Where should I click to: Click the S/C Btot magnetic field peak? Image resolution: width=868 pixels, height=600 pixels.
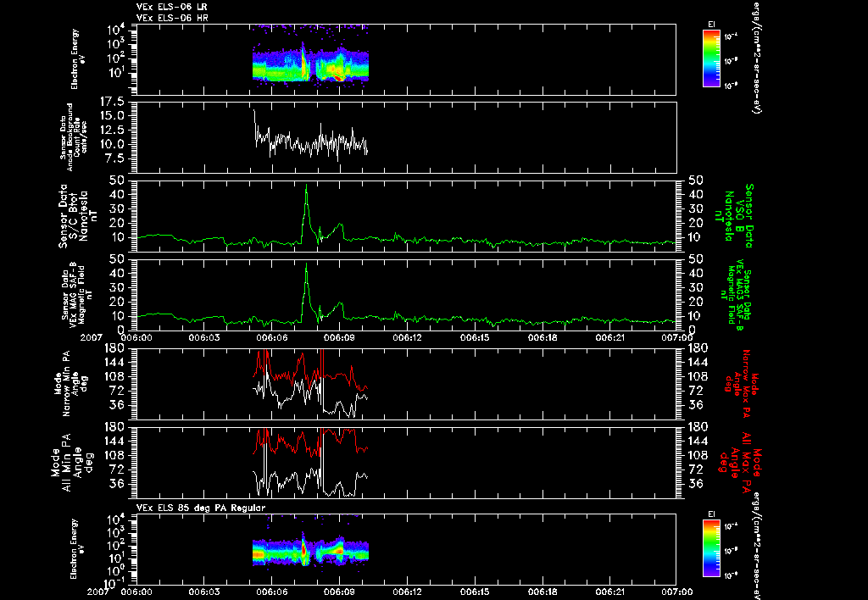point(306,186)
